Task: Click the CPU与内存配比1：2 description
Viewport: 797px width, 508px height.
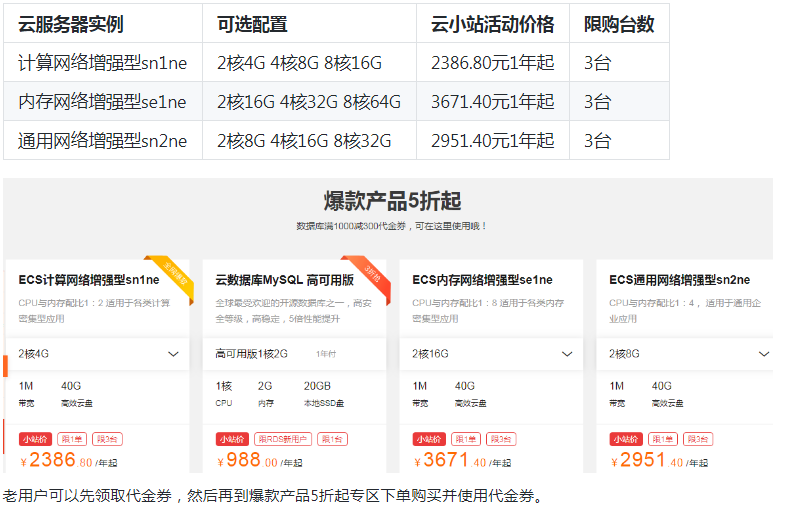Action: coord(94,311)
